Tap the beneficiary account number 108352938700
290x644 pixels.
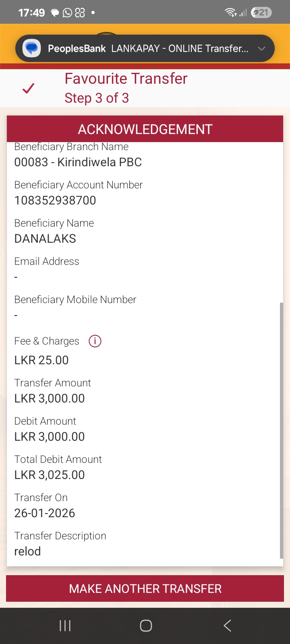(x=55, y=200)
